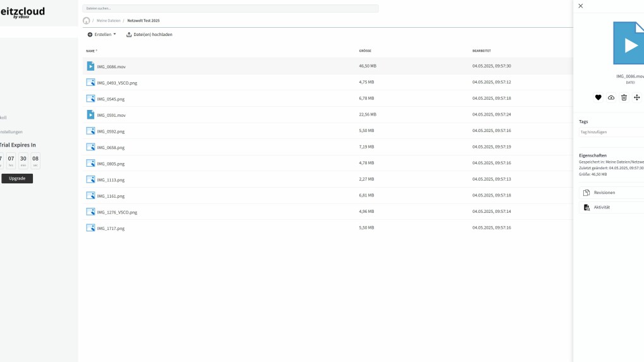Click the Datei(en) hochladen upload button
The image size is (644, 362).
click(149, 35)
